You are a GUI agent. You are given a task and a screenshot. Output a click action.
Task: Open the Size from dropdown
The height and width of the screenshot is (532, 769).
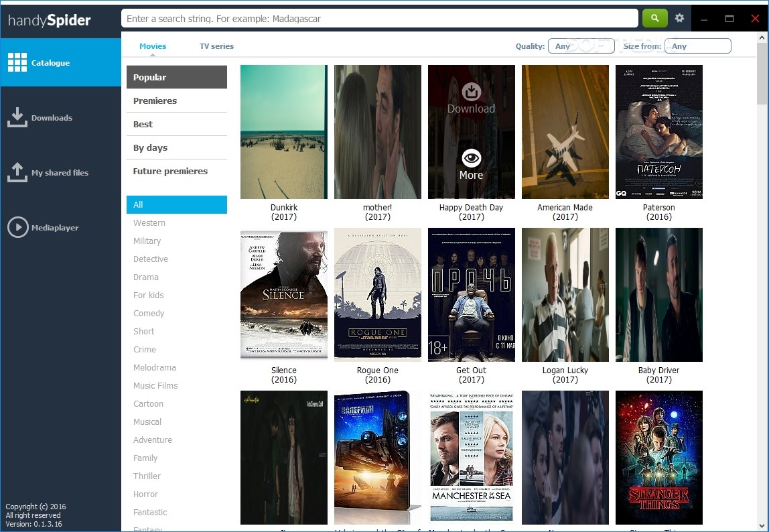(x=697, y=46)
